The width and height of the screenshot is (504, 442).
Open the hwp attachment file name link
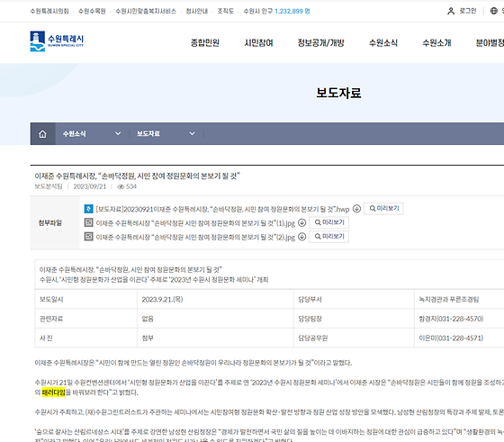click(222, 209)
